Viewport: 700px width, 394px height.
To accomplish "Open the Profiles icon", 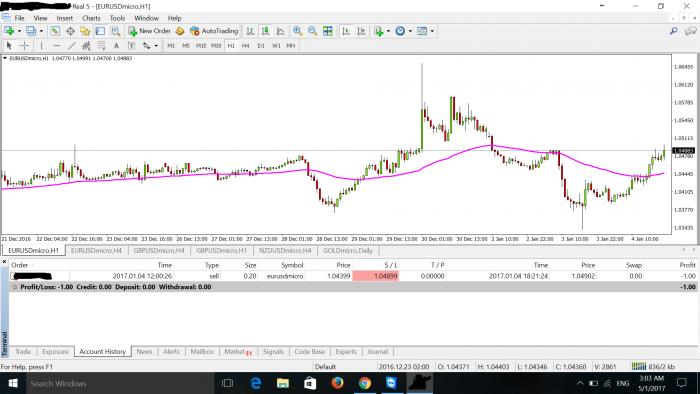I will 31,31.
